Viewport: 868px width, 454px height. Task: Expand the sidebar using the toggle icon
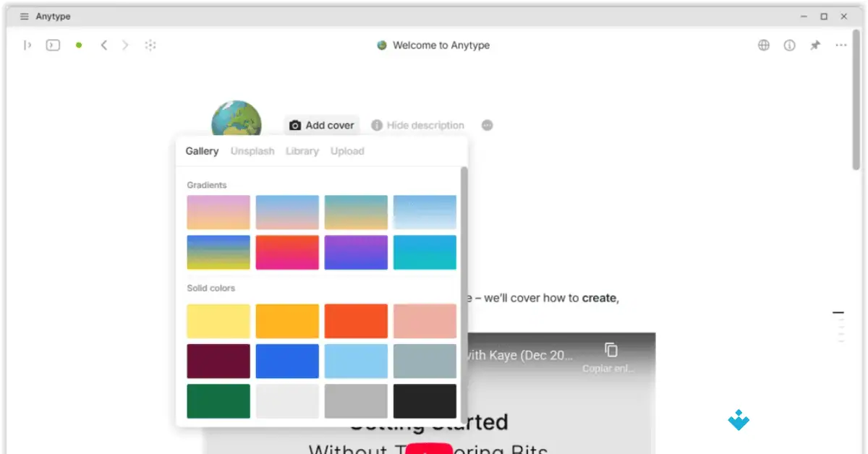pos(27,45)
